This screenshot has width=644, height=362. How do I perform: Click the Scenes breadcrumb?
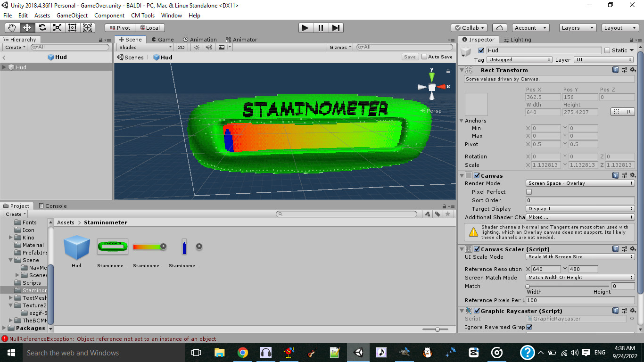click(x=131, y=57)
